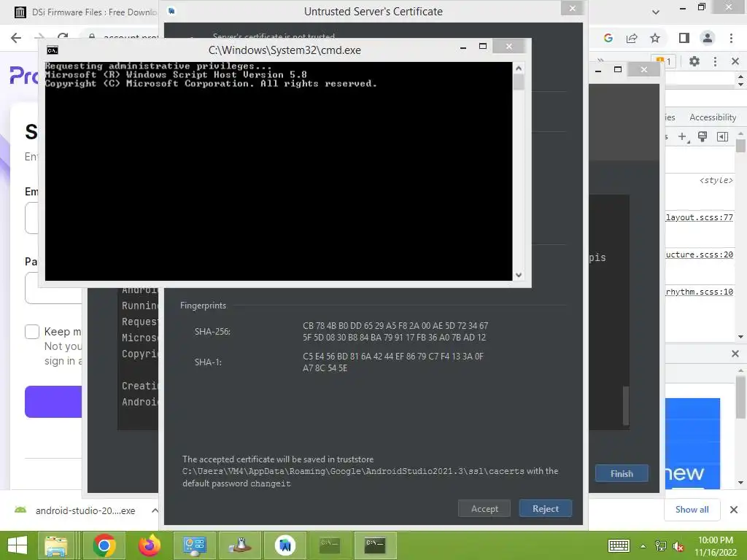Open File Explorer from taskbar
This screenshot has height=560, width=747.
[x=56, y=545]
